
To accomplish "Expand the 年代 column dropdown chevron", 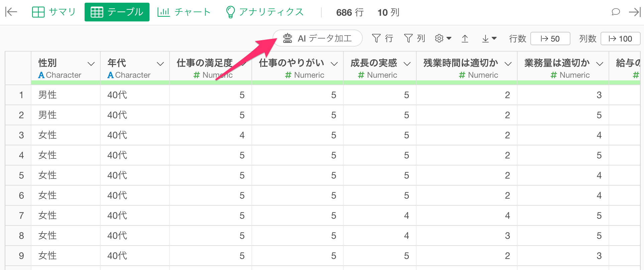I will pos(160,64).
